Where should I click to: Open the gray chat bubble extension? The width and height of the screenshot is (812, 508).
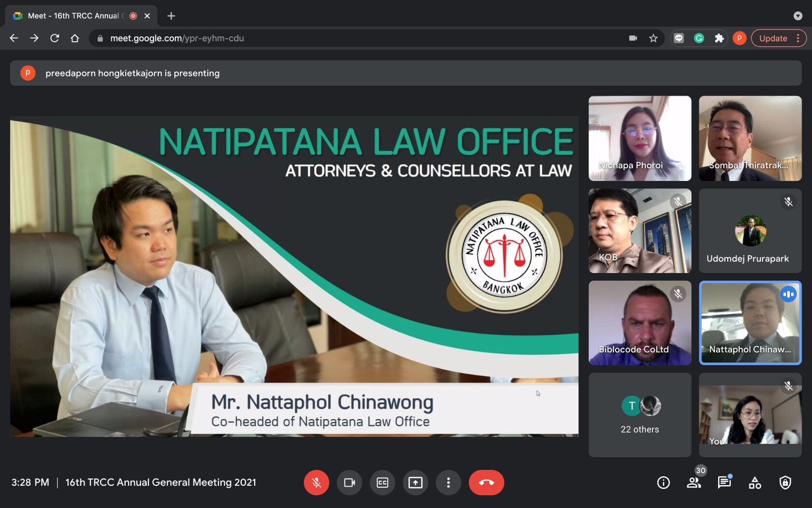[x=679, y=38]
